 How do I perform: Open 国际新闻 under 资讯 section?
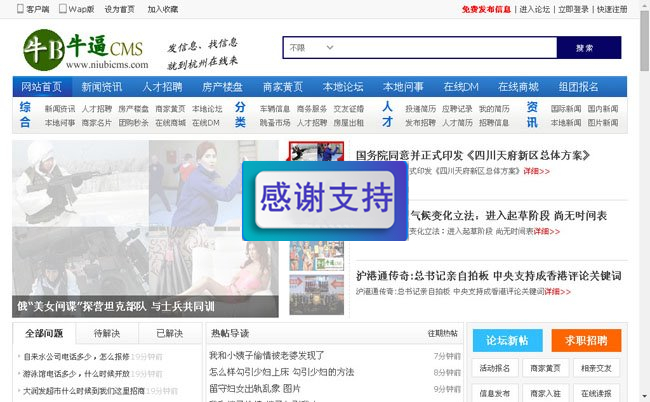click(566, 109)
